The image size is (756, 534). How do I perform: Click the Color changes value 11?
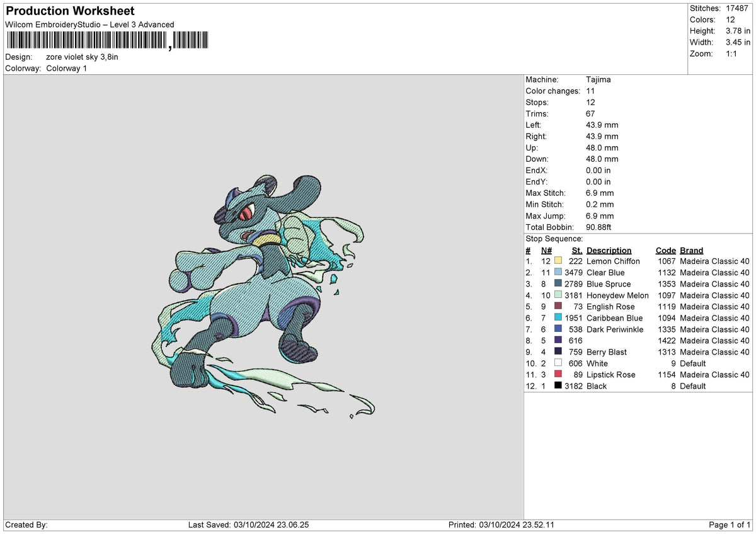pyautogui.click(x=590, y=91)
